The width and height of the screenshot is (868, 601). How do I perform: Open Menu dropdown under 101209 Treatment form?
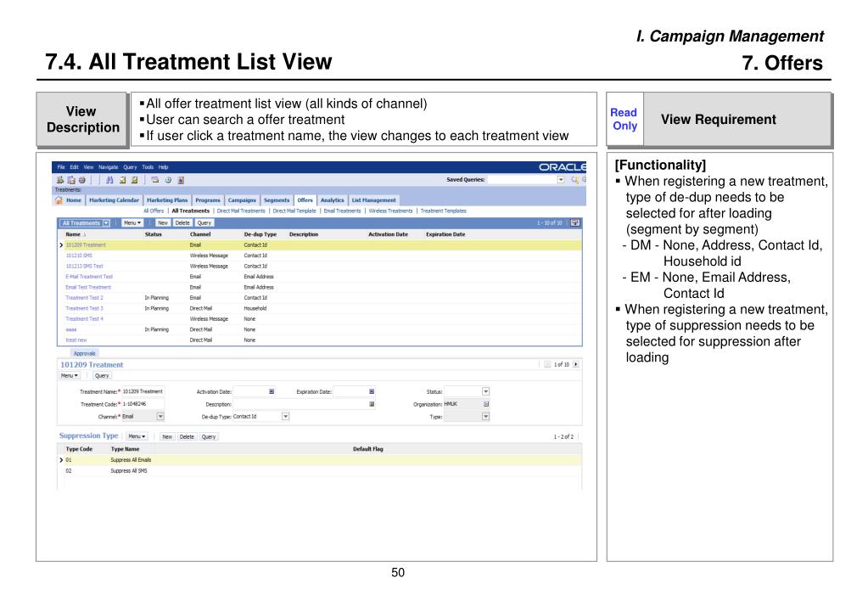pyautogui.click(x=70, y=375)
